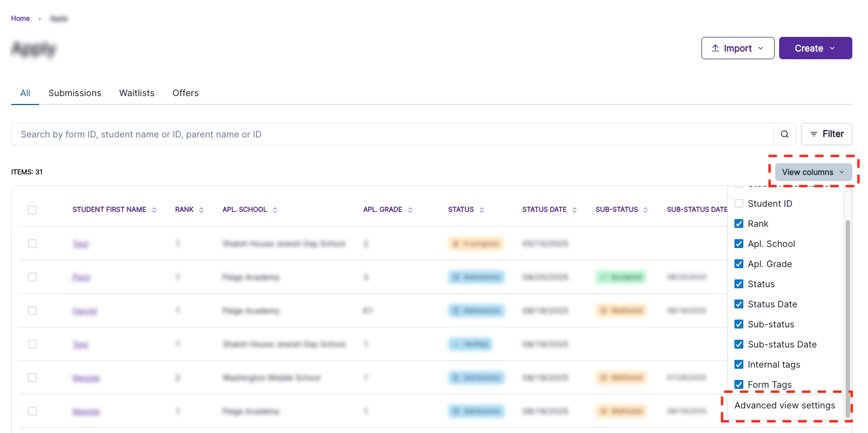The image size is (868, 433).
Task: Open the Import dropdown
Action: click(738, 48)
